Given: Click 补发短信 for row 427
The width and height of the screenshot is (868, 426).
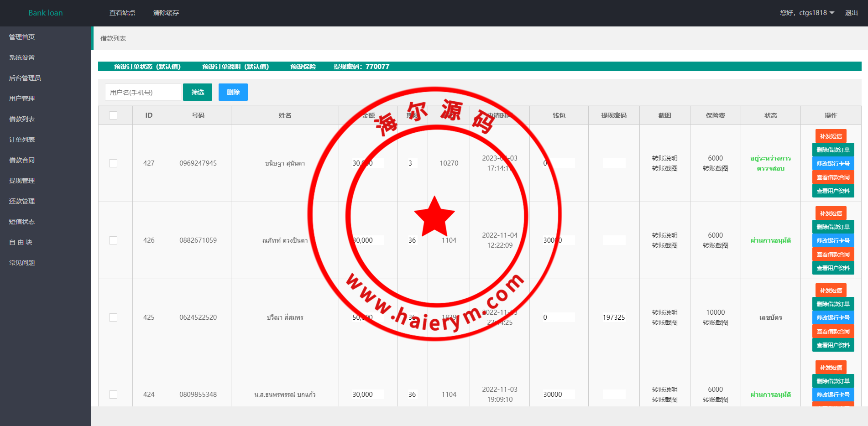Looking at the screenshot, I should 831,136.
